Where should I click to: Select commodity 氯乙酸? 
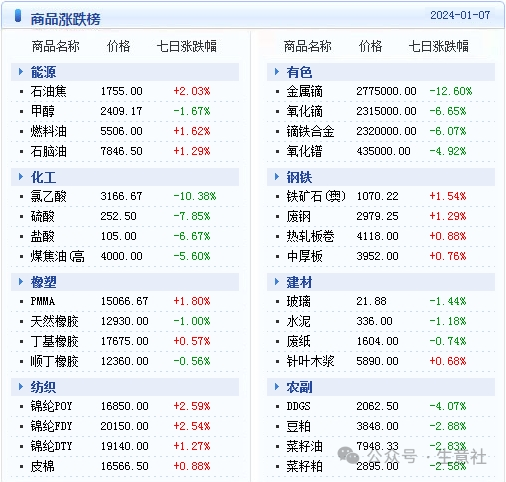coord(49,196)
